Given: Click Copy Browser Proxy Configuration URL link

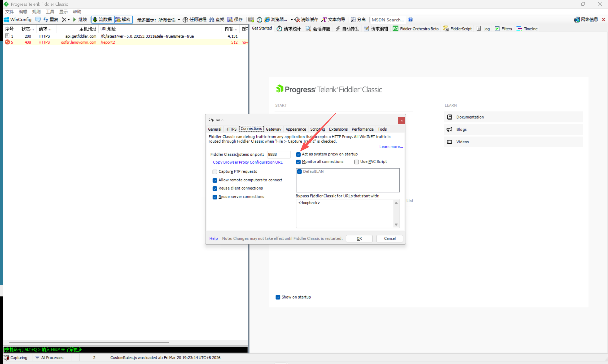Looking at the screenshot, I should pos(248,162).
